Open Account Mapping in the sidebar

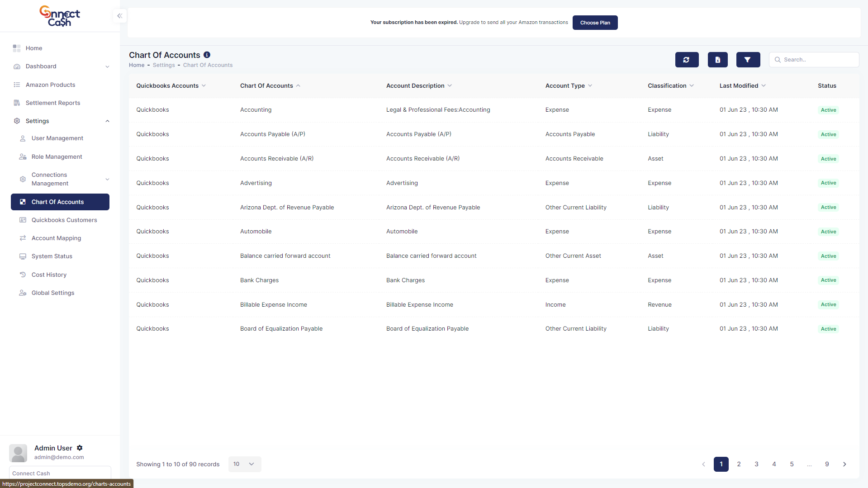(56, 238)
